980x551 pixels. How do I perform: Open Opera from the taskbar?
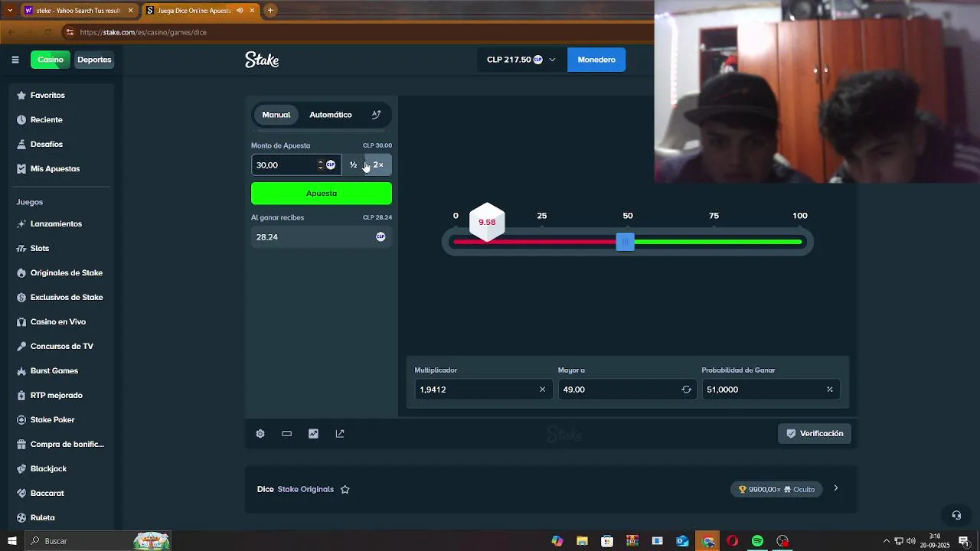coord(732,541)
